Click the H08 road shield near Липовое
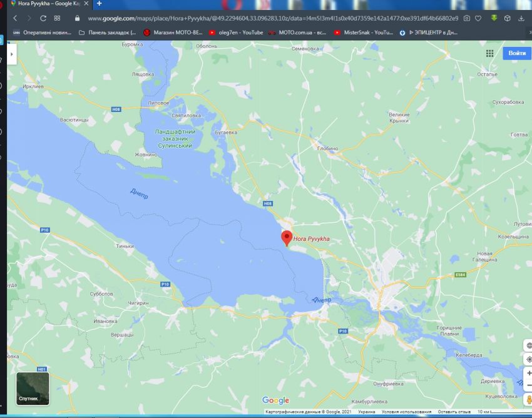The height and width of the screenshot is (418, 532). (x=116, y=110)
